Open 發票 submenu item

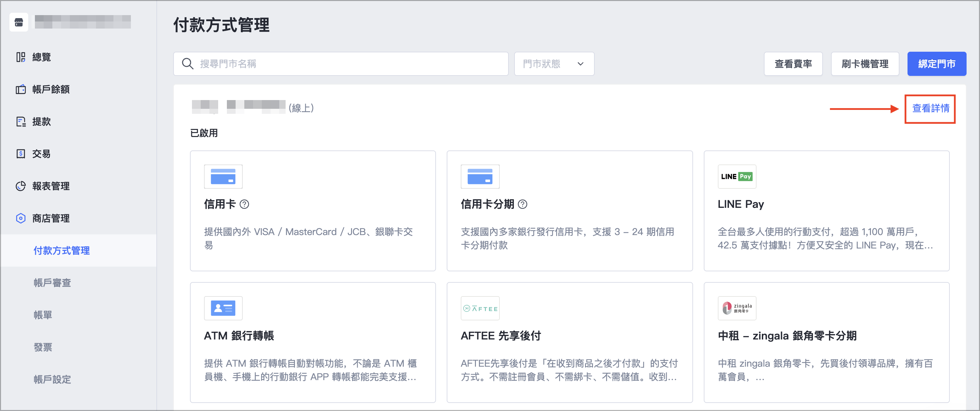pos(43,348)
